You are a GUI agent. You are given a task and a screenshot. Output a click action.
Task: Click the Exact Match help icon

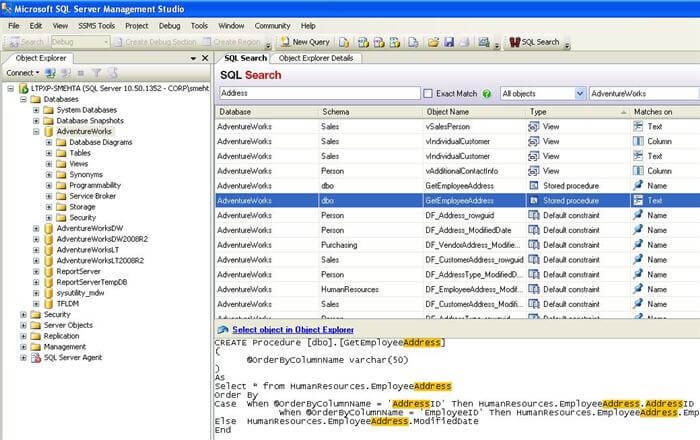coord(487,94)
